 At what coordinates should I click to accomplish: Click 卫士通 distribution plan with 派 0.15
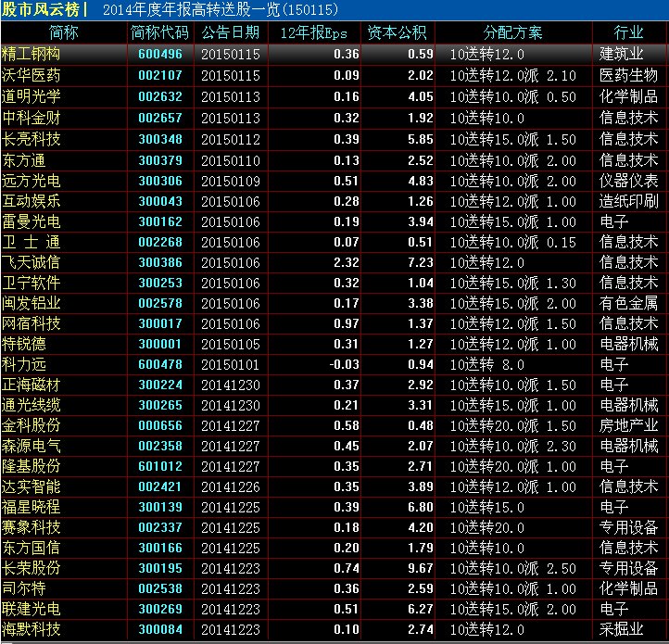pyautogui.click(x=512, y=243)
